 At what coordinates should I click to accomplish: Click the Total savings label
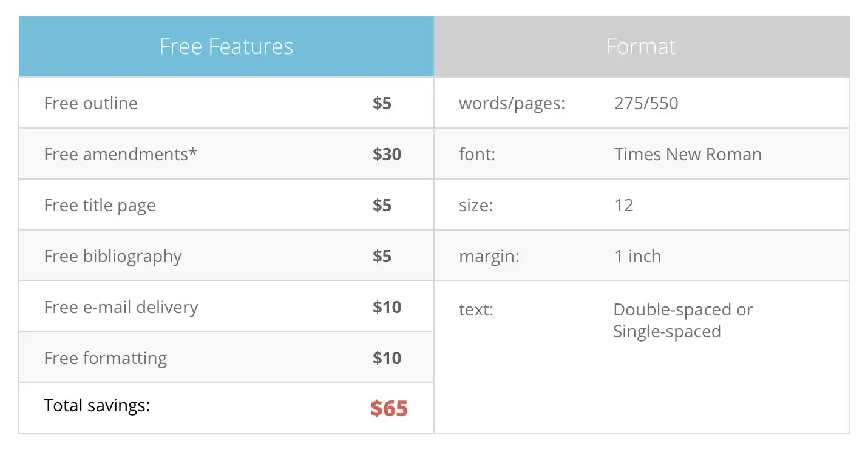point(97,405)
